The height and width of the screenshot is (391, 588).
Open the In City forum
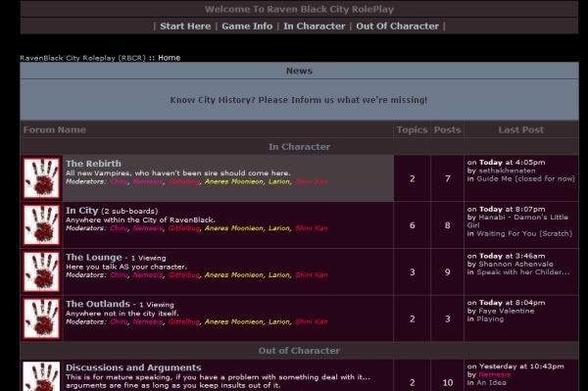tap(81, 211)
